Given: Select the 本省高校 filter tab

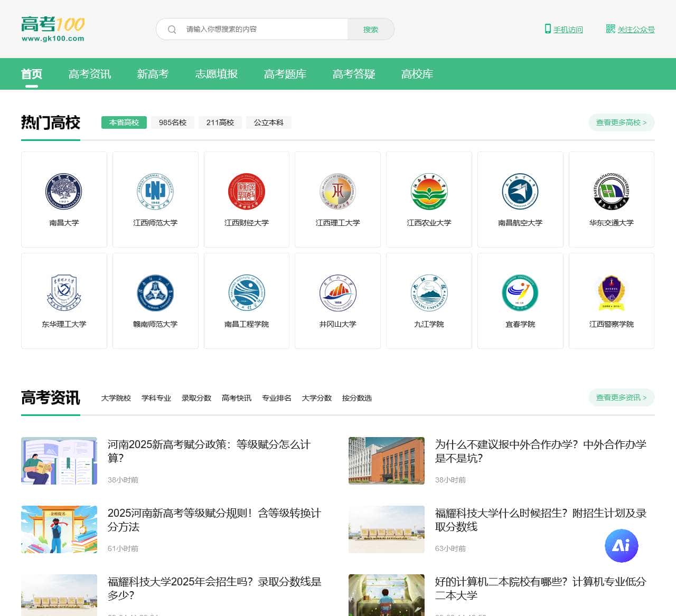Looking at the screenshot, I should pyautogui.click(x=124, y=122).
